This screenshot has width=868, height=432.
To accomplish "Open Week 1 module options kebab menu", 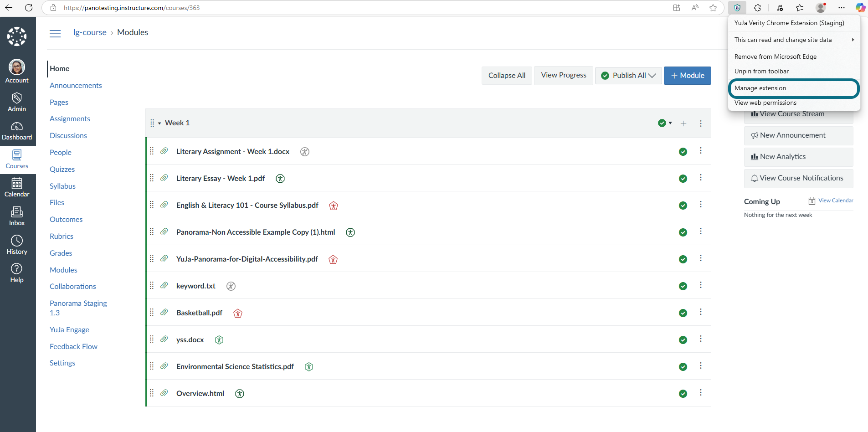I will [x=701, y=123].
